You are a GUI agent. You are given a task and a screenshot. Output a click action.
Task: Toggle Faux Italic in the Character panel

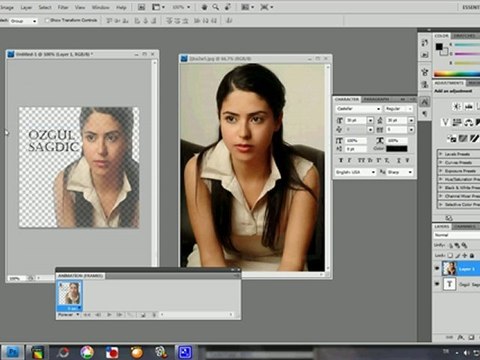click(349, 160)
